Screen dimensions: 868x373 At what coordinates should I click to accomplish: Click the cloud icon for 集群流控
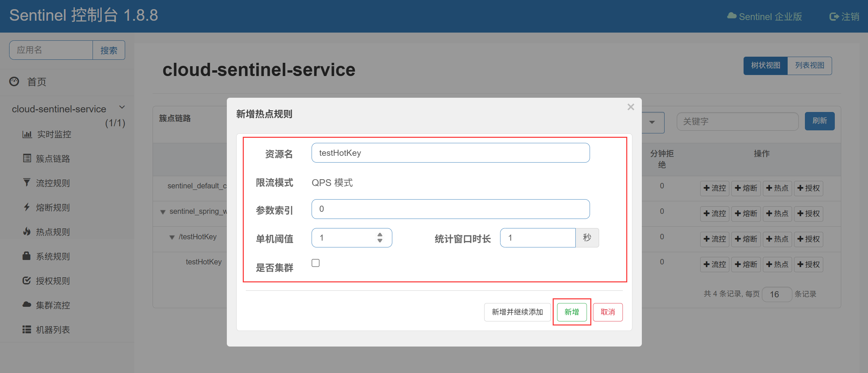[27, 304]
